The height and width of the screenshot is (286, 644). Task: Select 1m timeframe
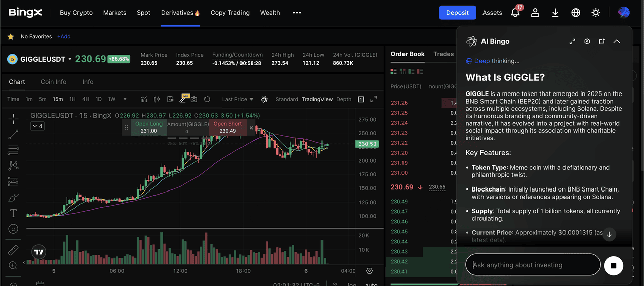point(29,99)
